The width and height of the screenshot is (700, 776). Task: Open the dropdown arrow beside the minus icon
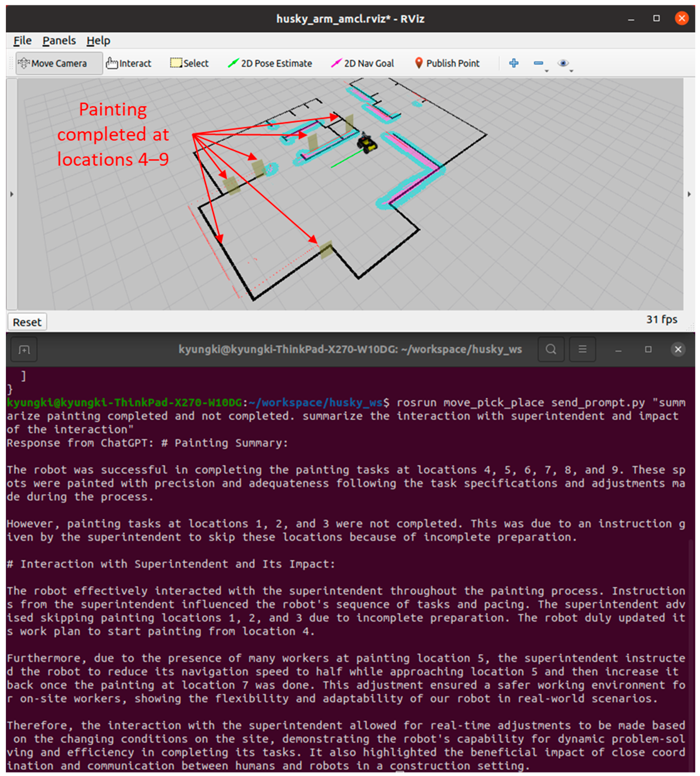click(547, 71)
